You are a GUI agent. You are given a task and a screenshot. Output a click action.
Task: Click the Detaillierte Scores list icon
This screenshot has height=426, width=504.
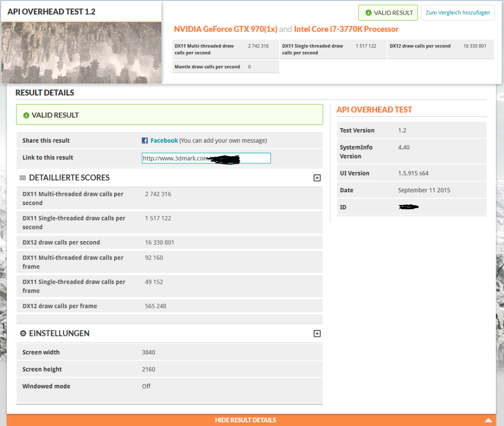point(22,178)
